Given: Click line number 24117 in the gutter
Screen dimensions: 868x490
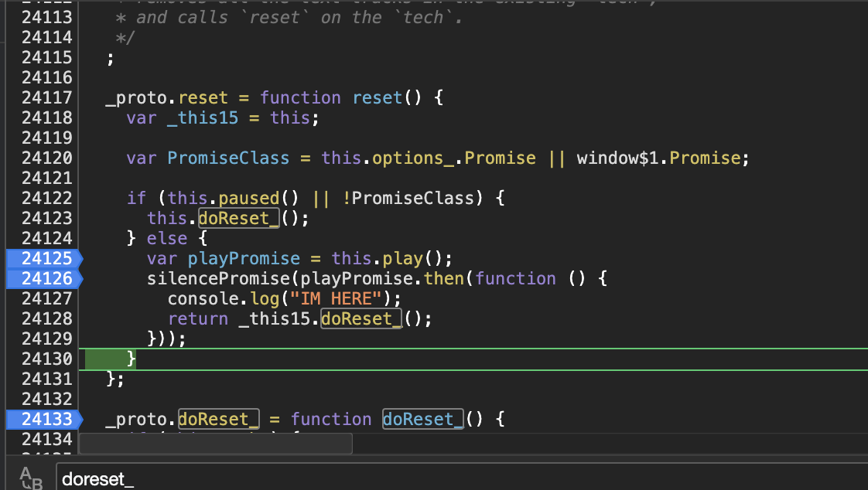Looking at the screenshot, I should [x=47, y=98].
